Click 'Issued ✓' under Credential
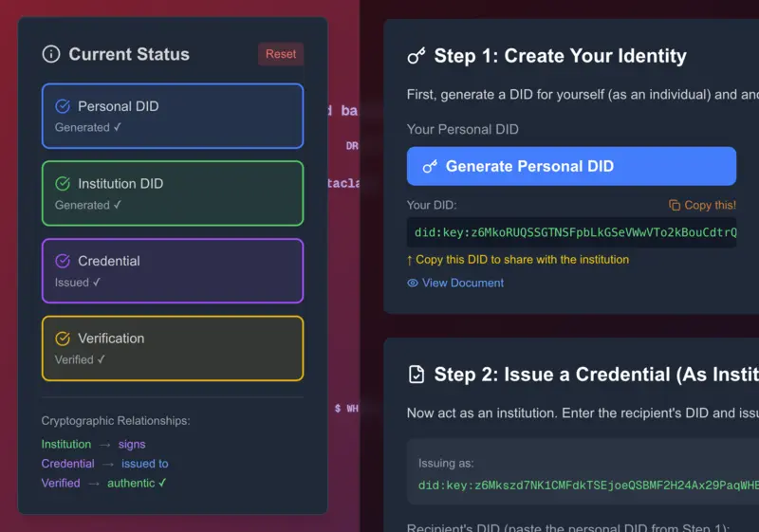759x532 pixels. coord(78,283)
